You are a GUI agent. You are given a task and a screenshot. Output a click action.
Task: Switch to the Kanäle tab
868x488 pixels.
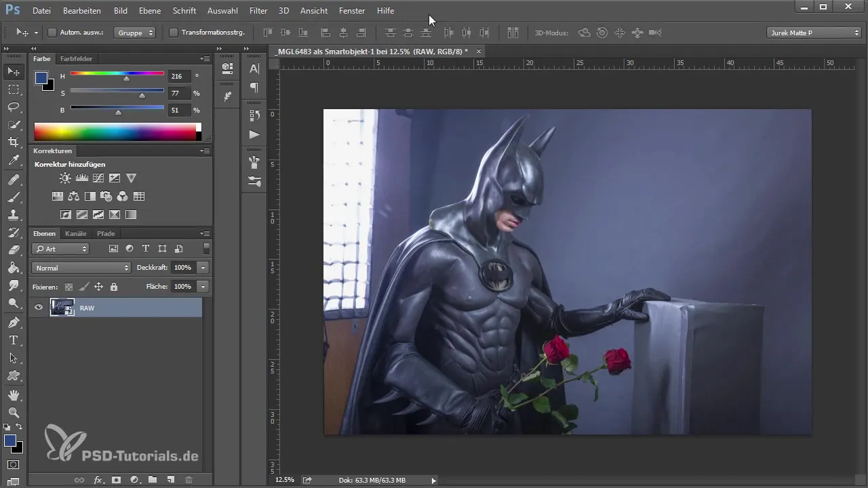click(76, 234)
